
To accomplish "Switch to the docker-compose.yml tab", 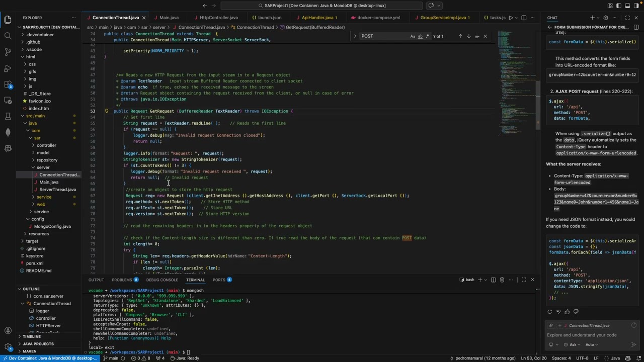I will [378, 18].
